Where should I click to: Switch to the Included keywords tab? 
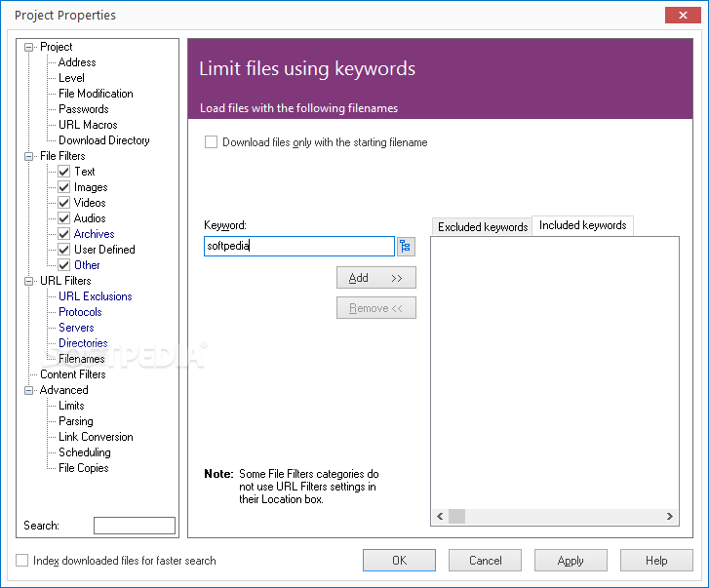[582, 225]
